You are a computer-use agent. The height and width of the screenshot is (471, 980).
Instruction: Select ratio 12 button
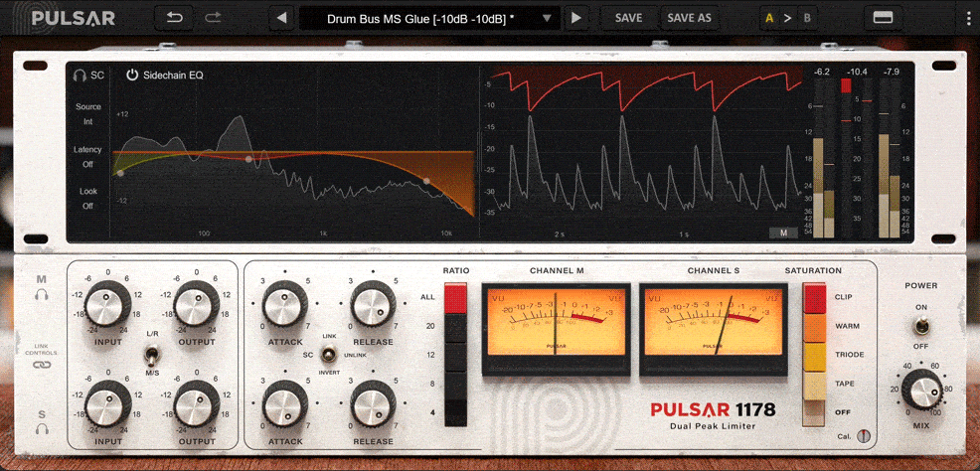pos(455,356)
